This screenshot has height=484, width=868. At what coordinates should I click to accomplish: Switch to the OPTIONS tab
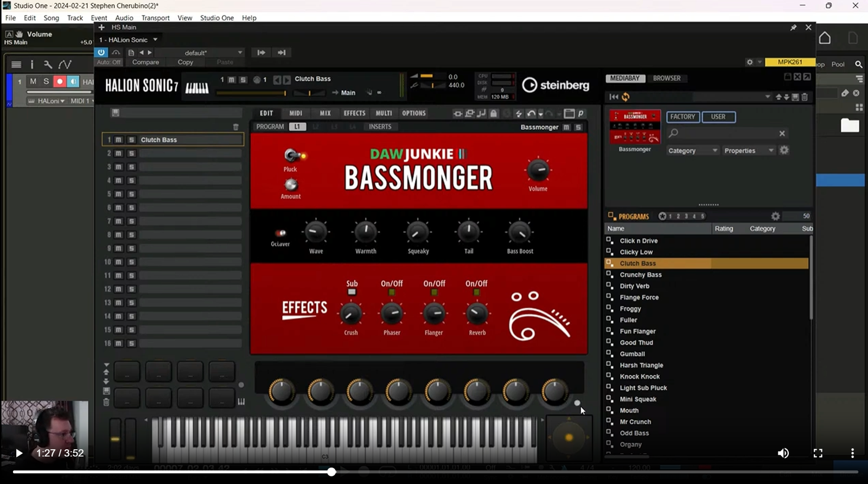[x=414, y=113]
